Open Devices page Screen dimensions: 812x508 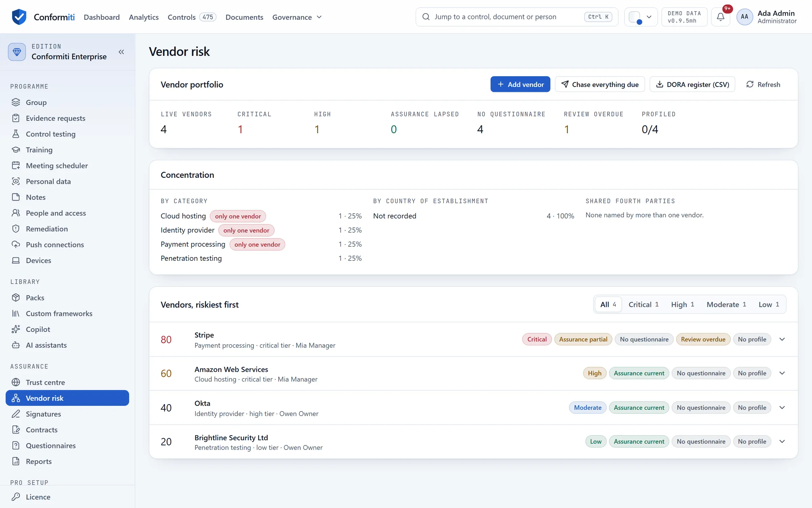(x=67, y=260)
